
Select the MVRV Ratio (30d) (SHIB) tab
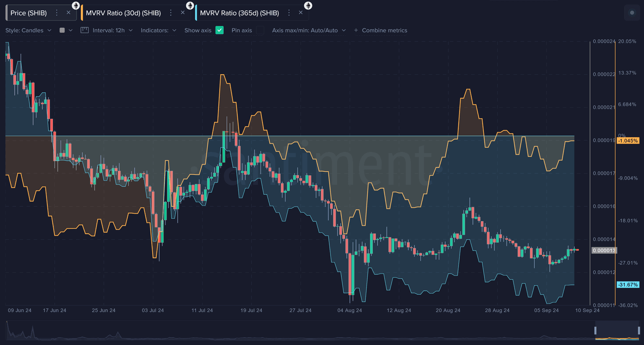click(x=123, y=13)
